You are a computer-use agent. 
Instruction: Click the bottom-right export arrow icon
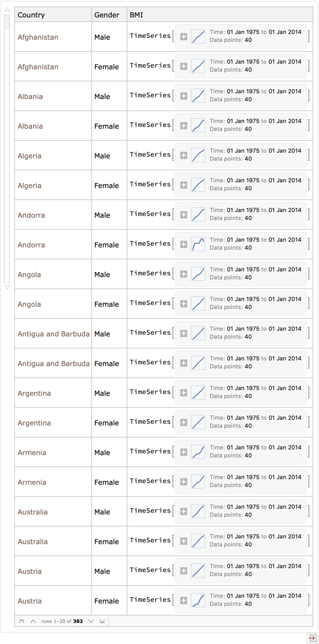(312, 638)
